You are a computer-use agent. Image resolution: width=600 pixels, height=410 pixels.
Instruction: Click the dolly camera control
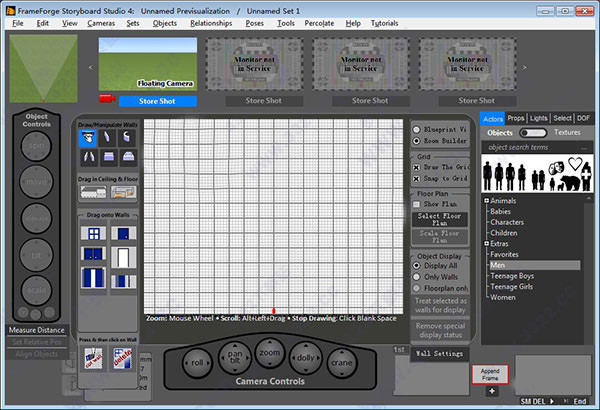pos(305,358)
